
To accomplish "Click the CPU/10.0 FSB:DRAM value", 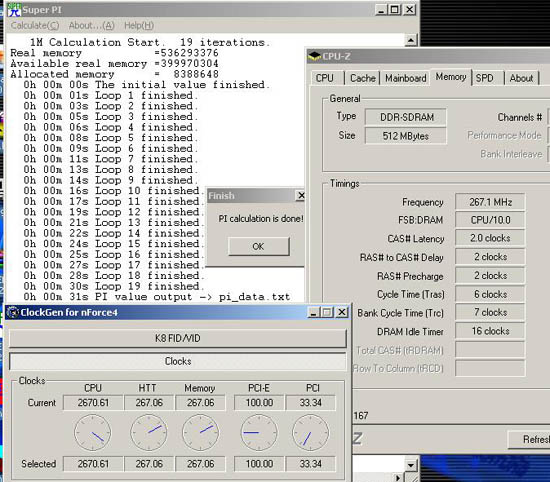I will 490,220.
